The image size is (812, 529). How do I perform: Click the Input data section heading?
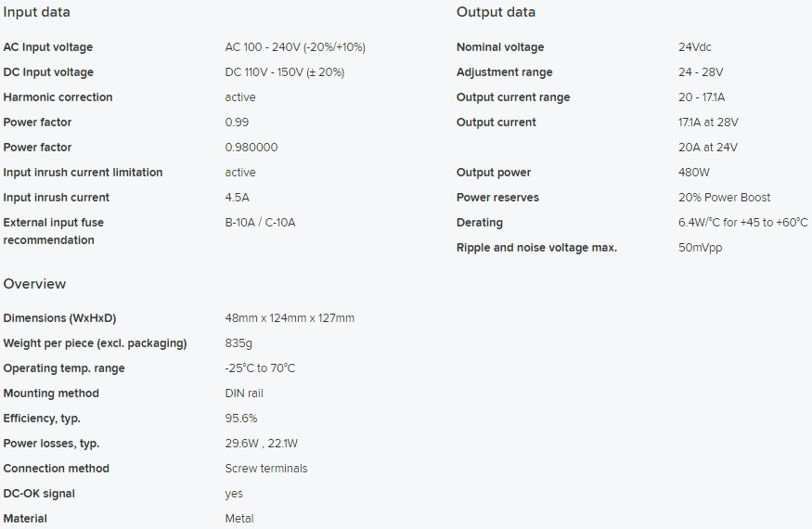[x=36, y=12]
